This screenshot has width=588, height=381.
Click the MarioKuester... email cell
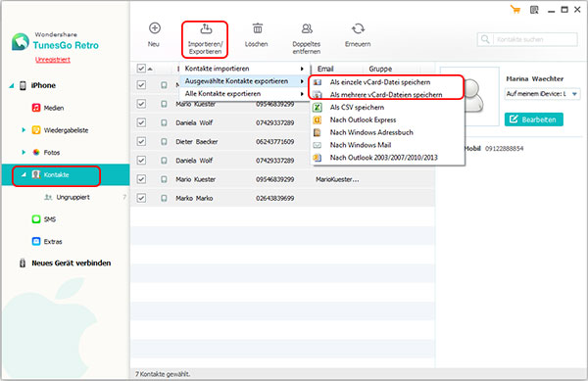pyautogui.click(x=337, y=179)
